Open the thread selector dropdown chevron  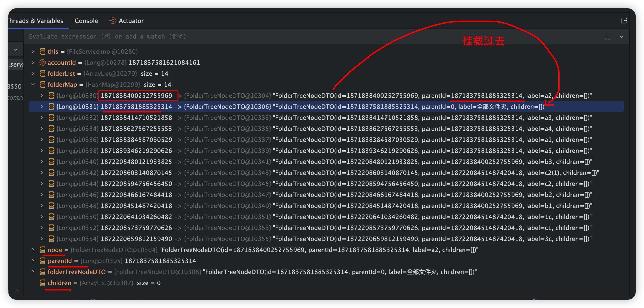(x=16, y=50)
